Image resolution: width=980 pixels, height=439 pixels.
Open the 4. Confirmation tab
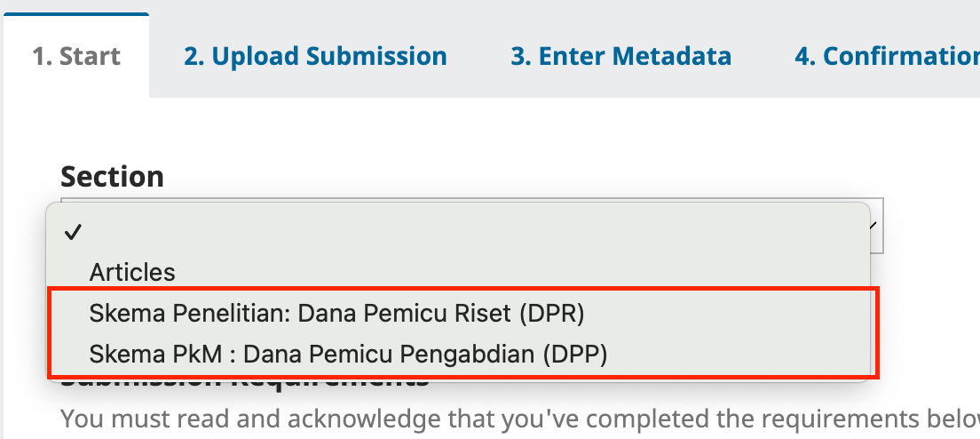pyautogui.click(x=886, y=57)
